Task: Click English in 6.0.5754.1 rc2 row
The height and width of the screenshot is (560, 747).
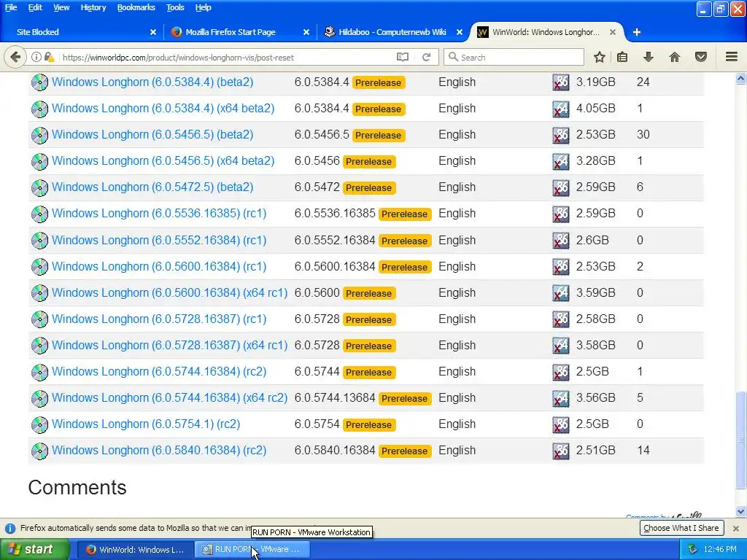Action: pos(457,424)
